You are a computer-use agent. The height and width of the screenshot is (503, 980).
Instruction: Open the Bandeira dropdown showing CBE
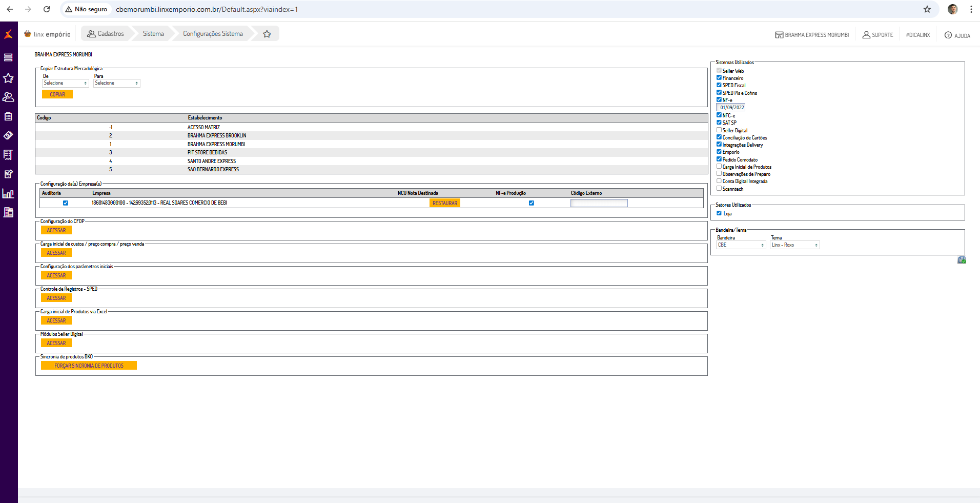point(741,245)
